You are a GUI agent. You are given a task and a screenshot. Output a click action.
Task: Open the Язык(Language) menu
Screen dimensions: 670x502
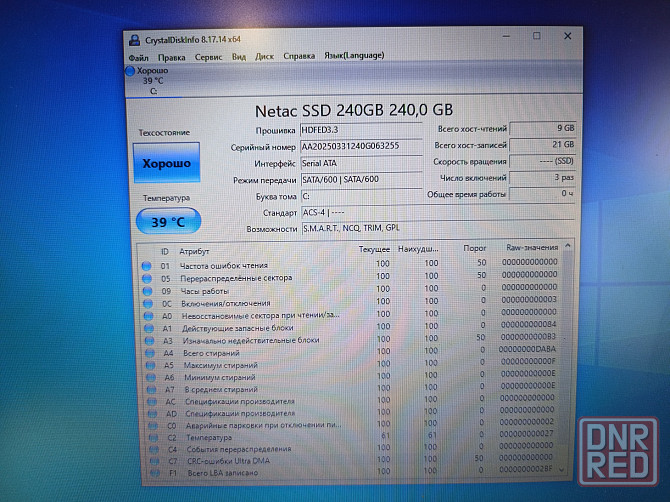[354, 56]
